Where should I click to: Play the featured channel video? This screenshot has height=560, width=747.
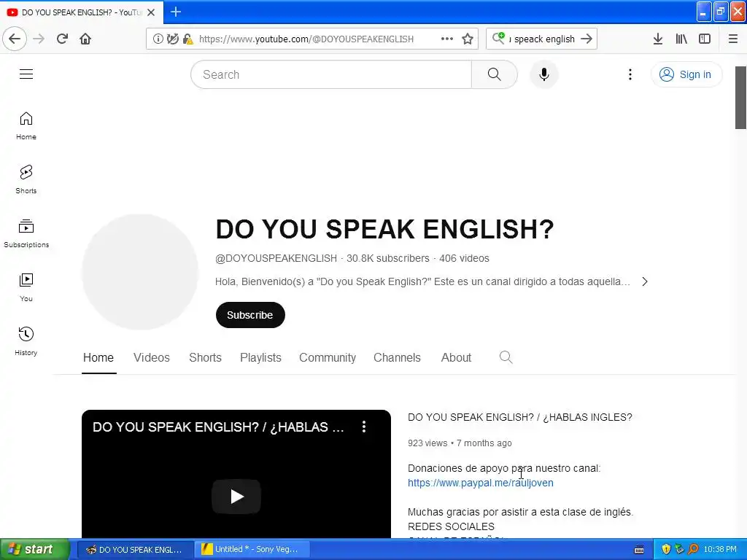point(236,496)
